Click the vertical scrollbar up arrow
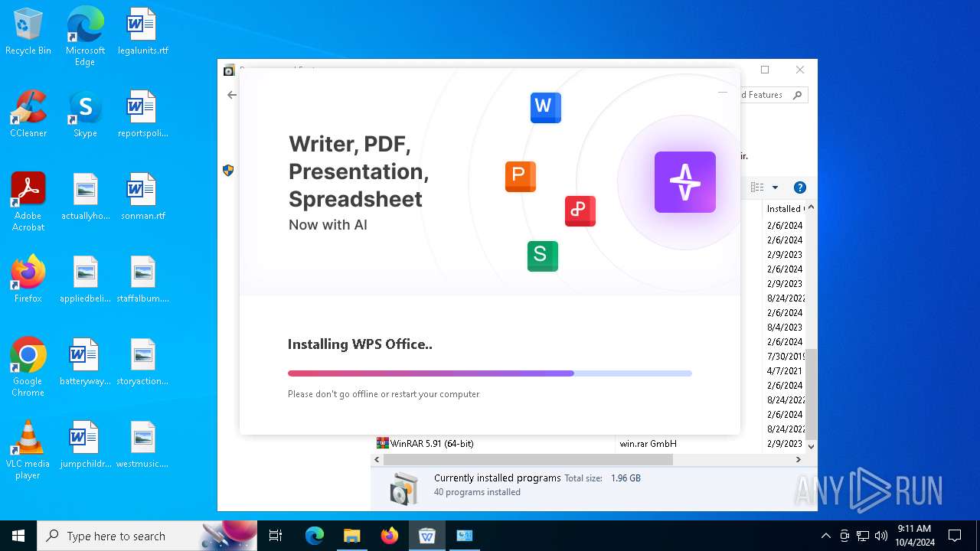This screenshot has width=980, height=551. click(x=811, y=207)
